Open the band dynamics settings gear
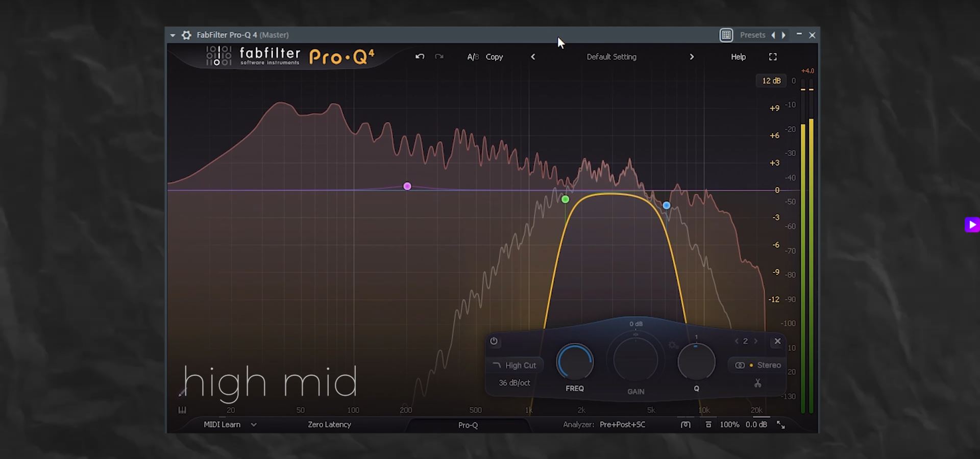 coord(673,345)
